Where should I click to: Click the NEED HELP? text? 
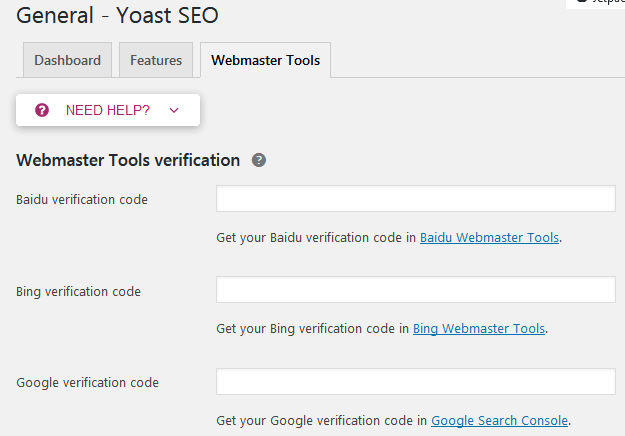[x=108, y=110]
